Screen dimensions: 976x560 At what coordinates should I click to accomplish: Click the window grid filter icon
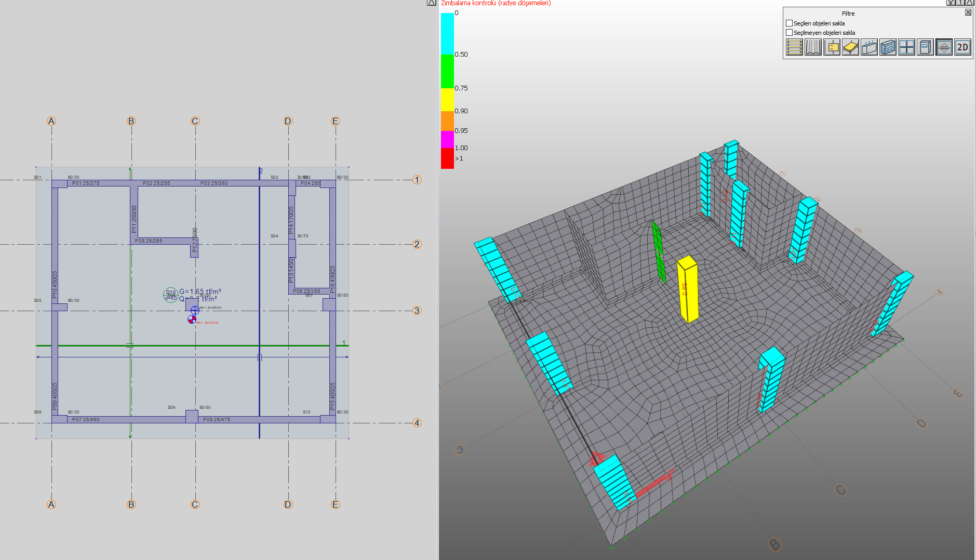(906, 47)
